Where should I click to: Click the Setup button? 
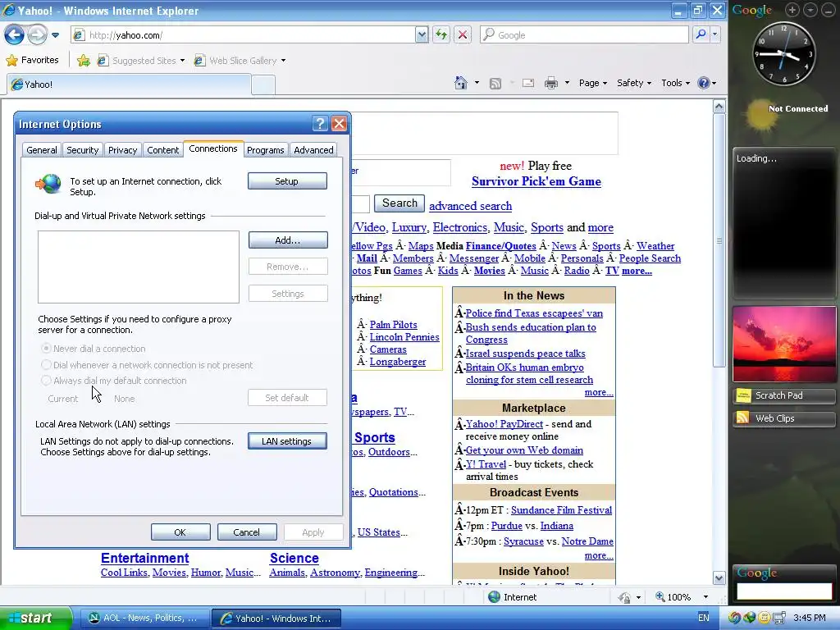pyautogui.click(x=287, y=181)
